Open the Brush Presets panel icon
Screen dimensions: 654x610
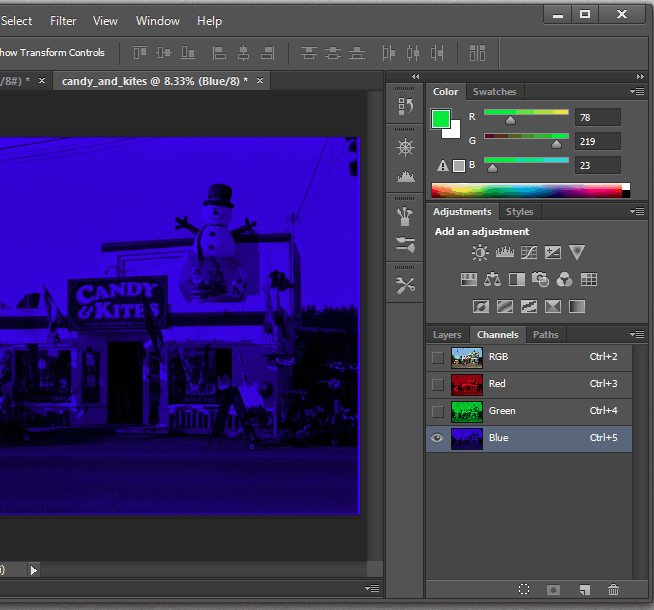(x=405, y=244)
